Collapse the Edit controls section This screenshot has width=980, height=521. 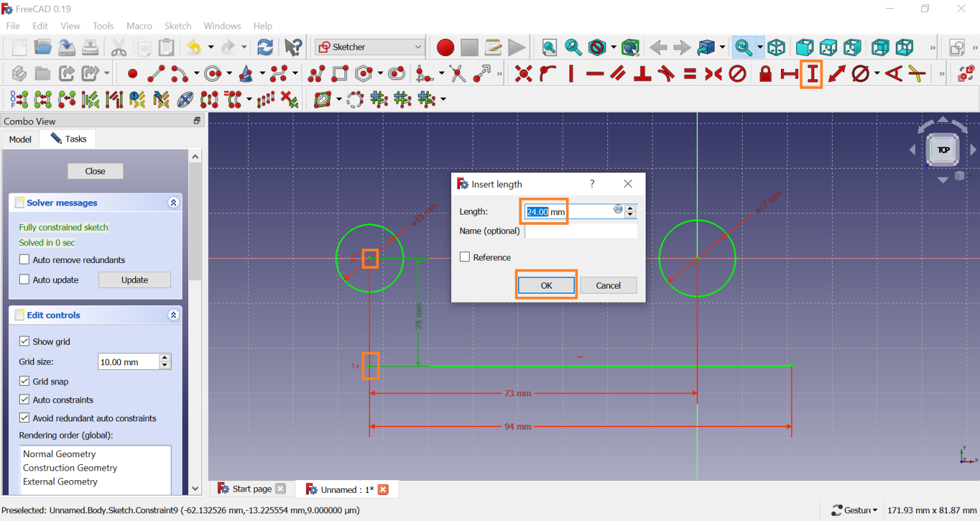pos(173,315)
